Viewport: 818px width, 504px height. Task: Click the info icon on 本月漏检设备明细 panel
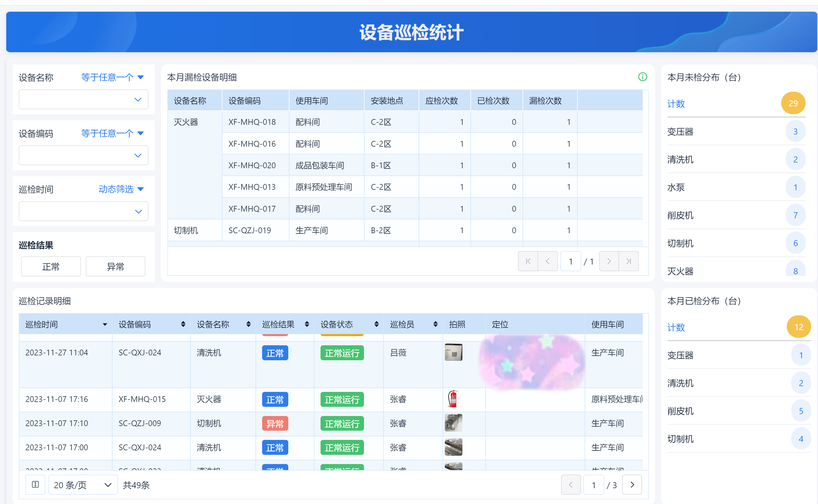pyautogui.click(x=642, y=77)
